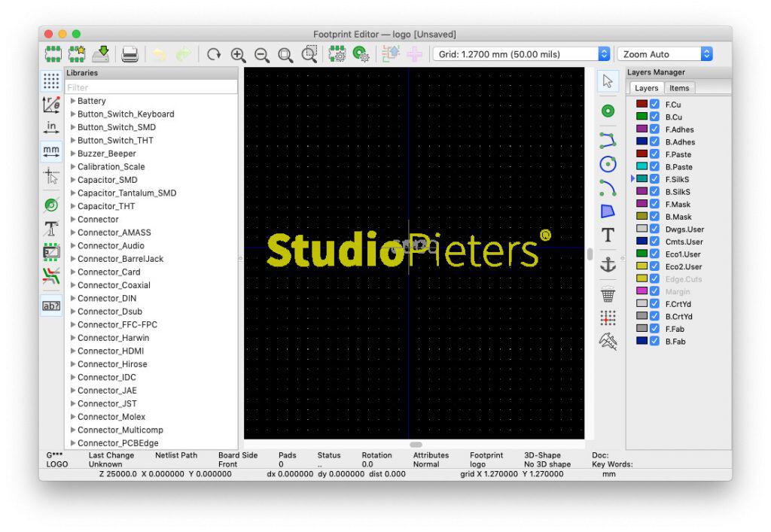Select the Add Line tool

click(608, 140)
